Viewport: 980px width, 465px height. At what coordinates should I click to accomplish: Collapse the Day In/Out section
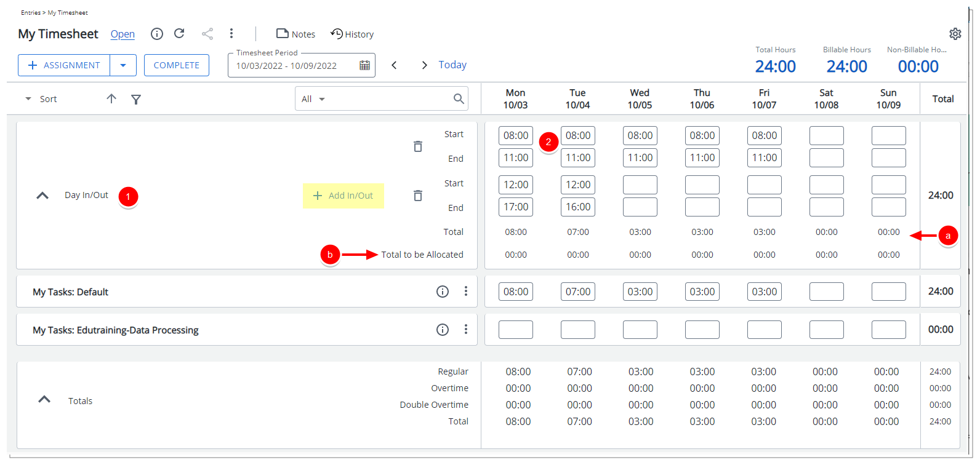(x=42, y=196)
